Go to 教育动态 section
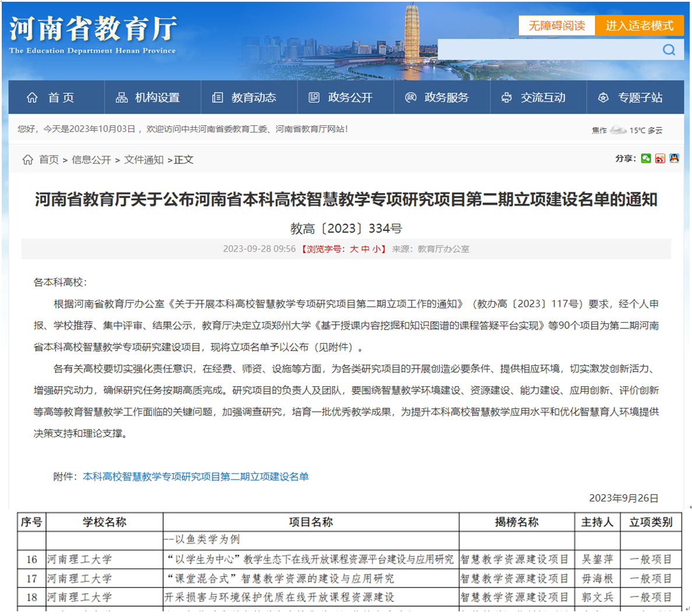The height and width of the screenshot is (616, 692). [244, 97]
